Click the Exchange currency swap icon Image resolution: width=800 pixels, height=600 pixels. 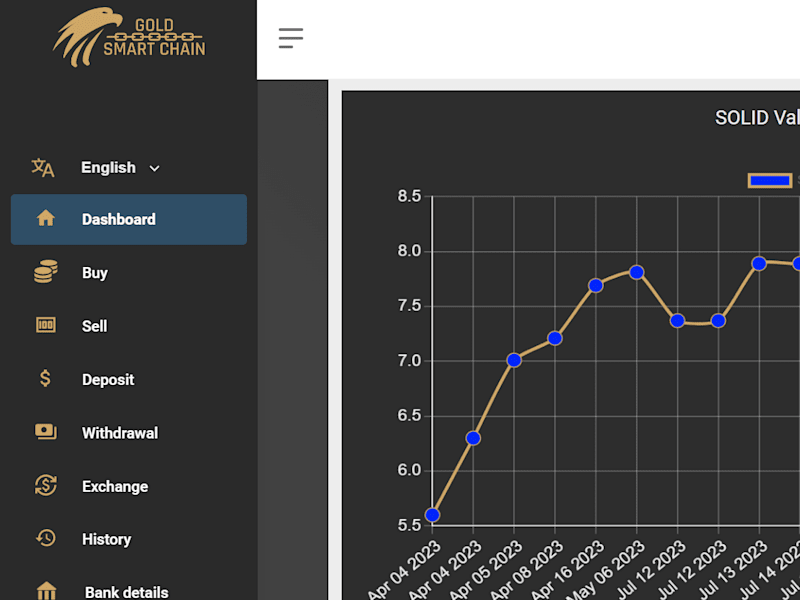click(46, 485)
